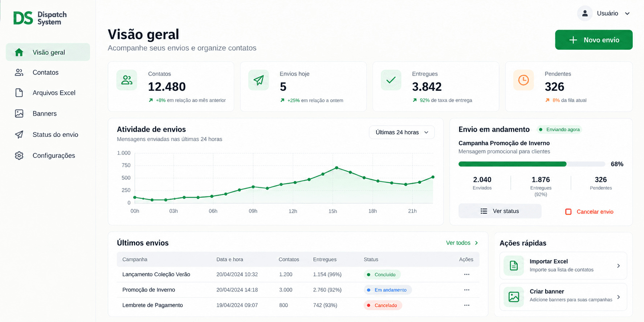Click the 15h peak point on the chart

pyautogui.click(x=337, y=168)
